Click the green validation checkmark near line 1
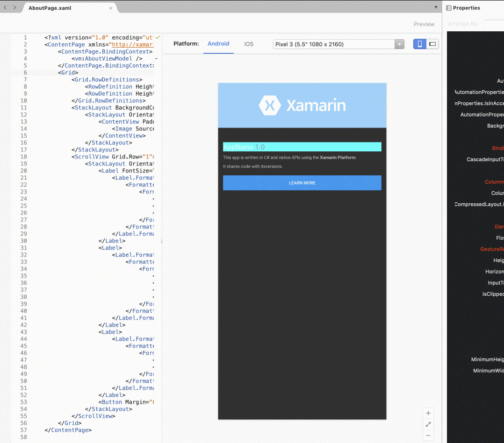 (x=158, y=37)
